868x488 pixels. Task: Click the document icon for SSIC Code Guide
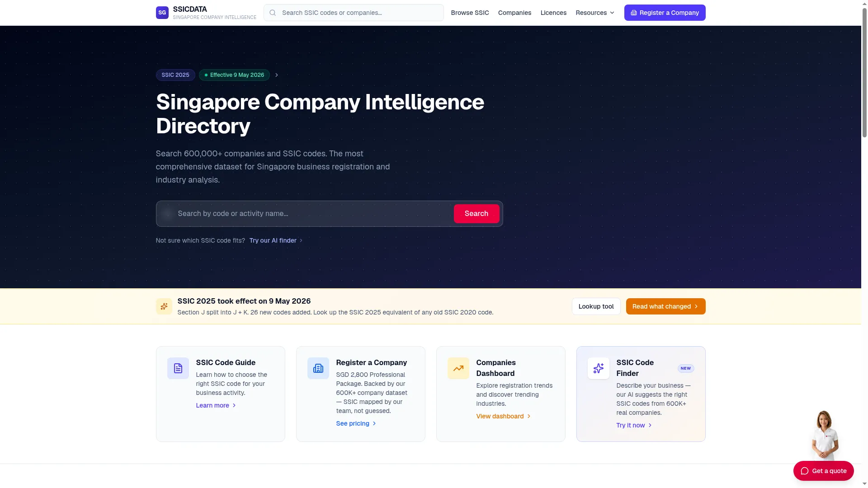coord(178,368)
